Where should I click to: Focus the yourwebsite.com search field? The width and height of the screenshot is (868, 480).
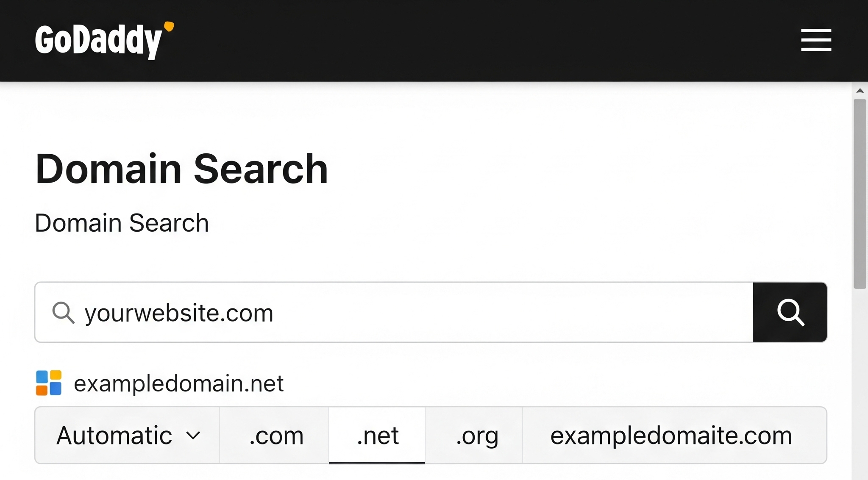(x=394, y=312)
